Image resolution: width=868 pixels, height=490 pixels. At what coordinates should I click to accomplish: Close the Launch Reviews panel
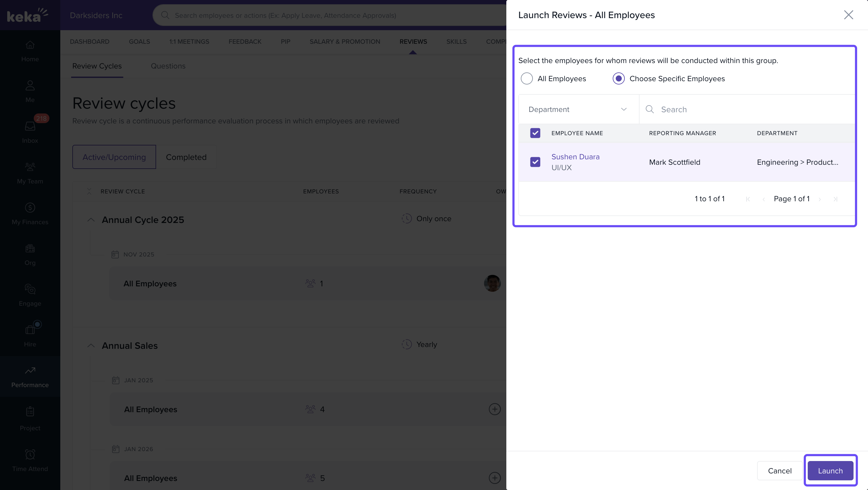tap(848, 15)
